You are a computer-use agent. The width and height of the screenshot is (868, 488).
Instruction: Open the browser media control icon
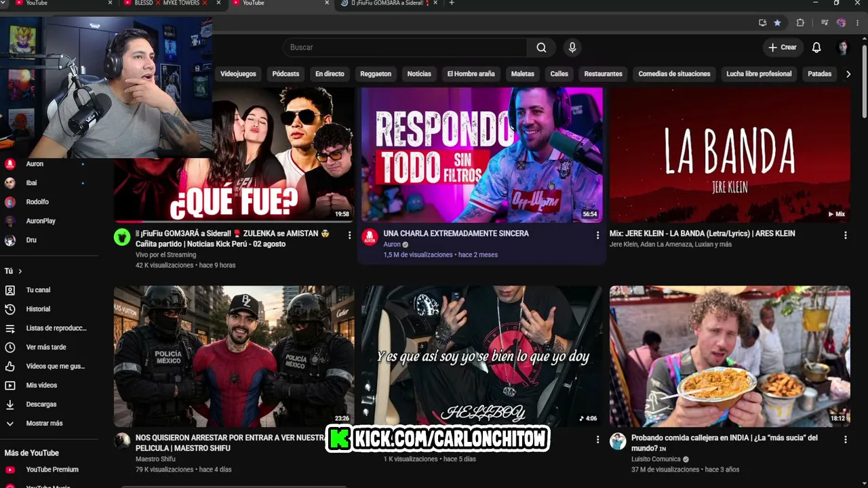click(x=825, y=22)
